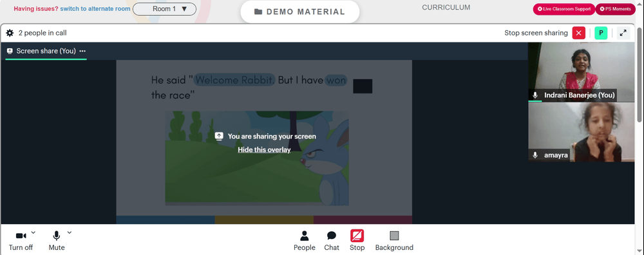Click the highlighted phrase Welcome Rabbit

pyautogui.click(x=234, y=80)
